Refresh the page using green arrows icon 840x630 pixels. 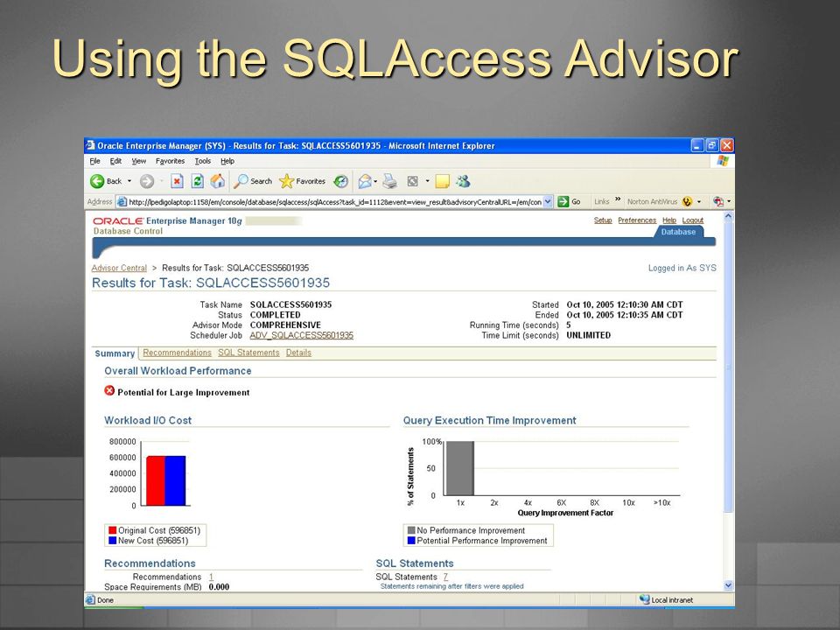197,182
